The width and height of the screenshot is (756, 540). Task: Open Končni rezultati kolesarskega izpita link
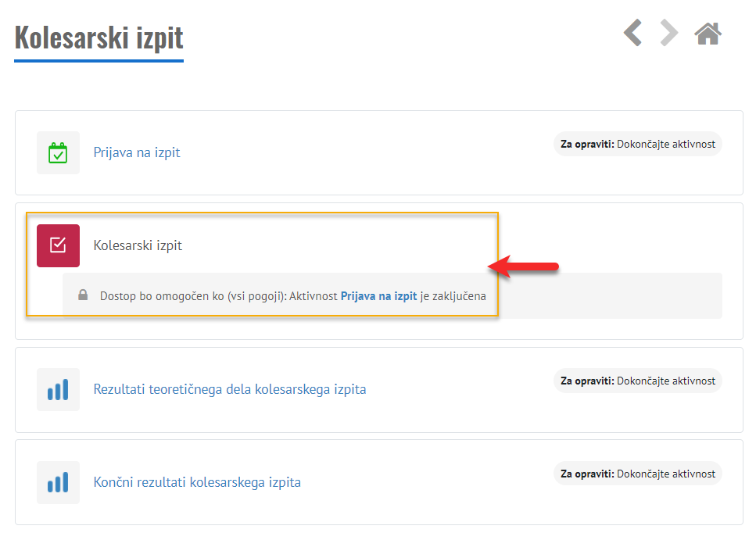point(197,482)
